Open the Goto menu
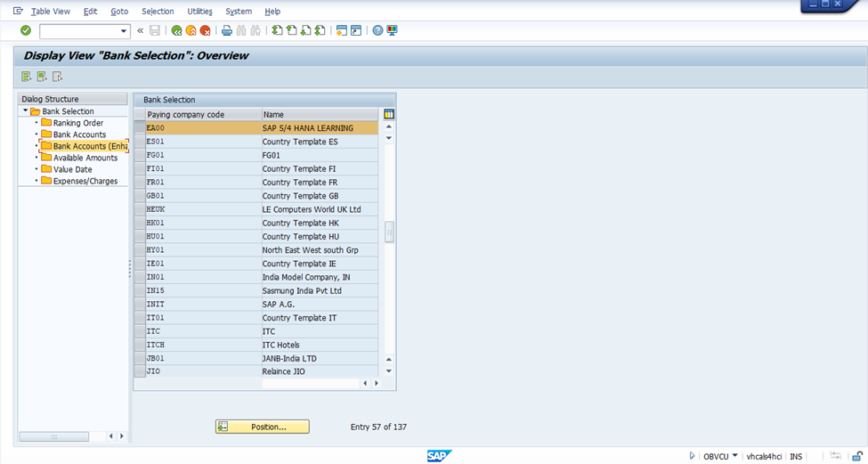The image size is (868, 464). [119, 11]
